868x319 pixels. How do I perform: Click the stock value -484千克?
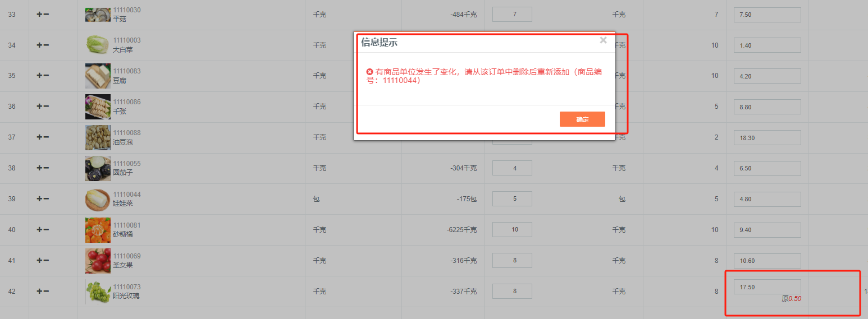[464, 15]
